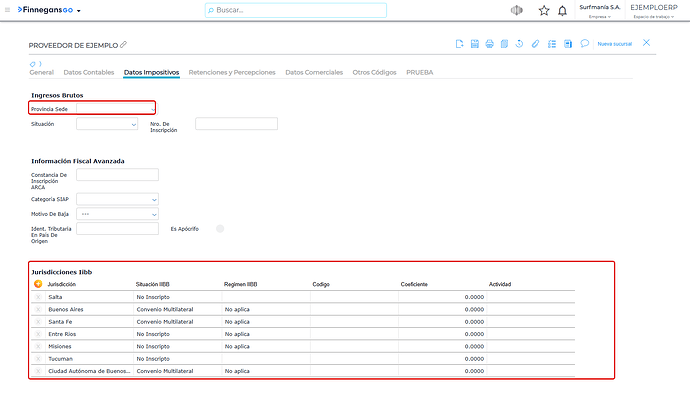The image size is (690, 402).
Task: Open notifications bell icon
Action: click(x=562, y=11)
